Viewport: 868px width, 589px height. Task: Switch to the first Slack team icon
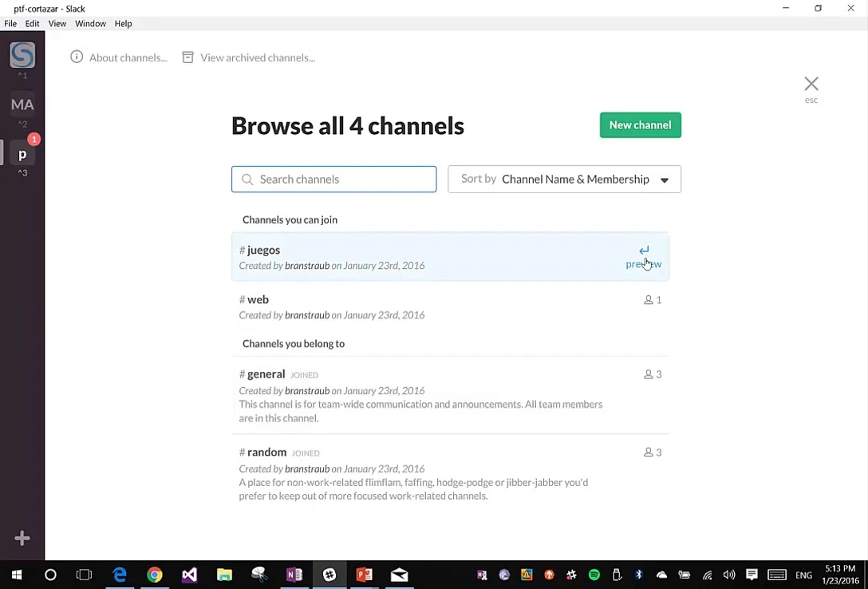pos(22,55)
